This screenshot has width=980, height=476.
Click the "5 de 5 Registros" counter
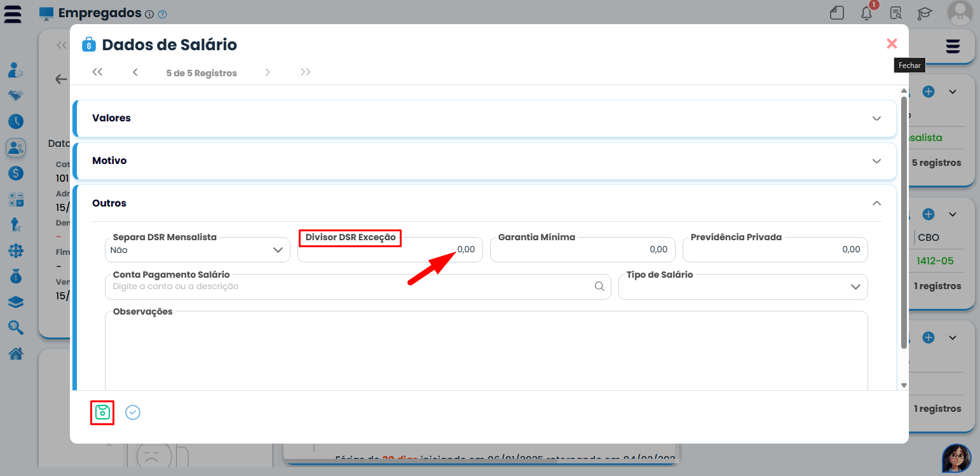click(201, 73)
